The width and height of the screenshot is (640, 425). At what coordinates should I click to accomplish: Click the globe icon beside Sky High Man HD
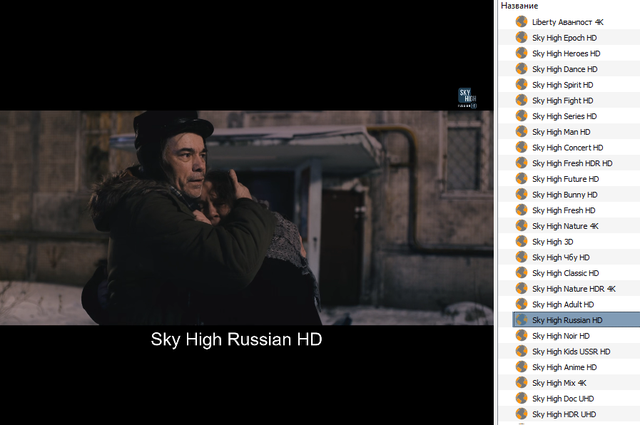coord(521,131)
